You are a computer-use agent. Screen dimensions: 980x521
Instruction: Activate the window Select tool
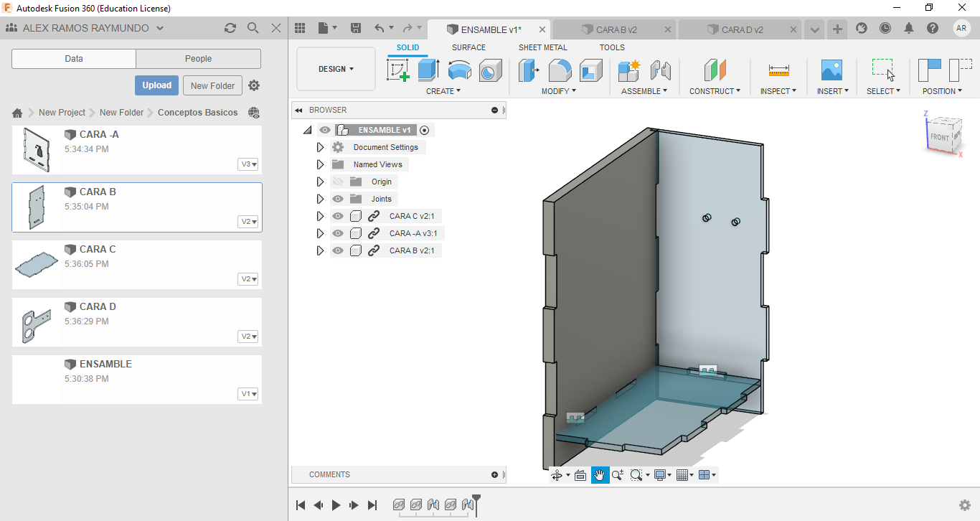(x=883, y=70)
